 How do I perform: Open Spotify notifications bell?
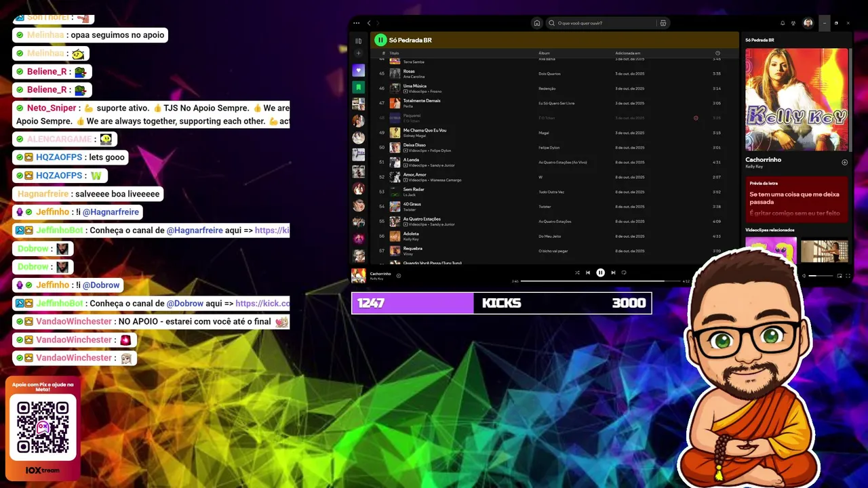click(x=783, y=23)
